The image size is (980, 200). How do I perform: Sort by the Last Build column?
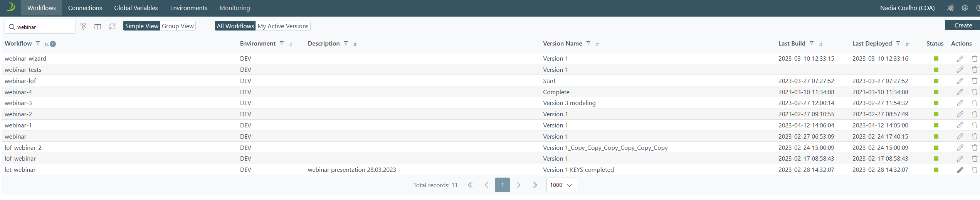coord(820,44)
